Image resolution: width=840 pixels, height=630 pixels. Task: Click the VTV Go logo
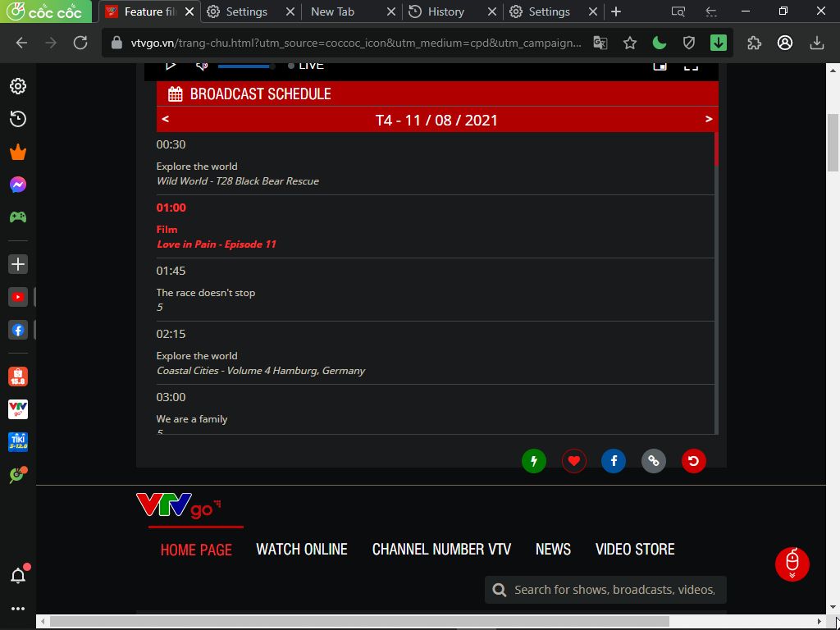[178, 505]
